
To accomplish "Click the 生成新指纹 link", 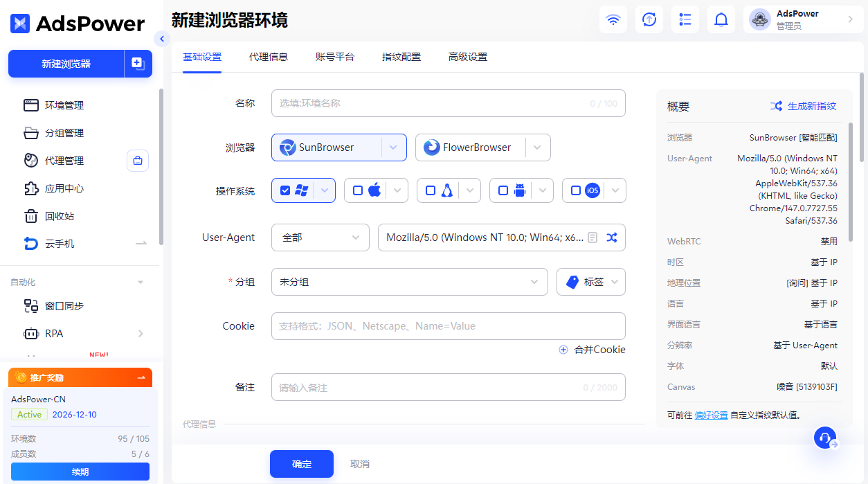I will 812,106.
